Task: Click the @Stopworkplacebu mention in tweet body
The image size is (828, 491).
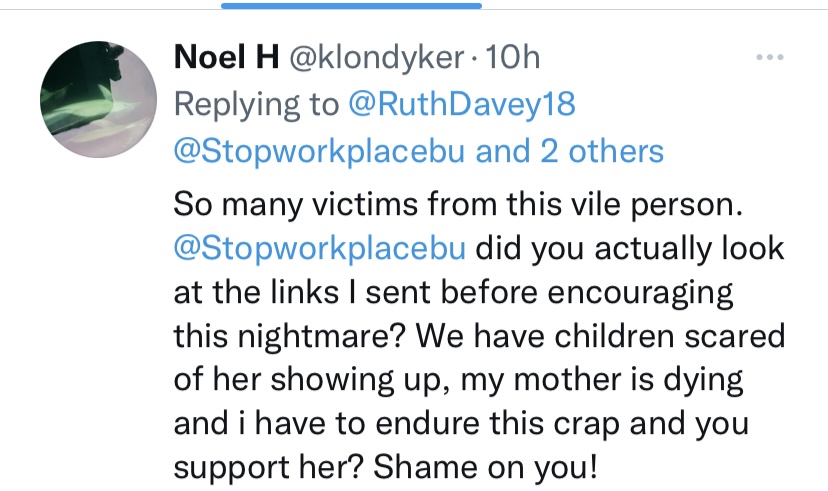Action: pos(322,248)
